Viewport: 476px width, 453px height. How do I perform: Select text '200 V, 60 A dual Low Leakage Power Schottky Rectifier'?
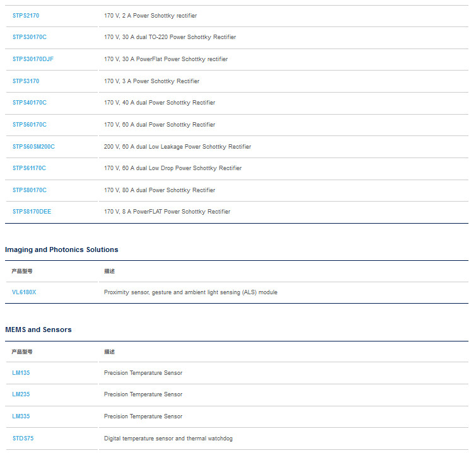pyautogui.click(x=178, y=147)
